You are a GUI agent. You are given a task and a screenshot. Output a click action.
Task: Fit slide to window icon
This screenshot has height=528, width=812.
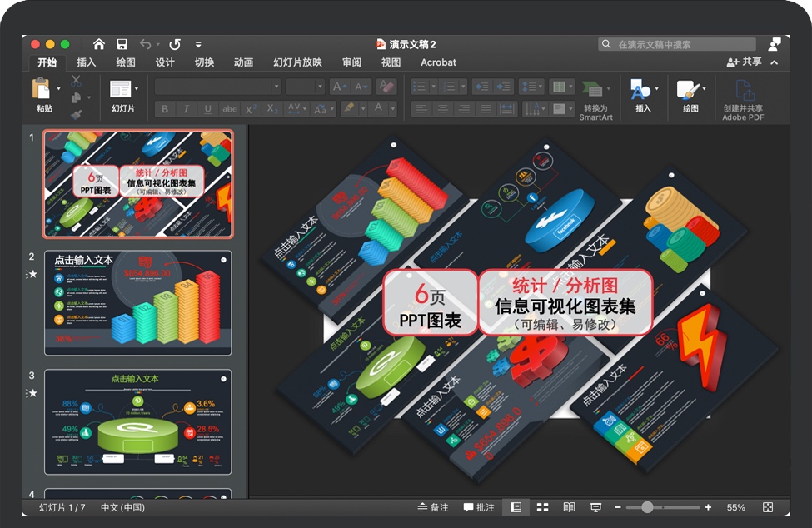(x=767, y=507)
